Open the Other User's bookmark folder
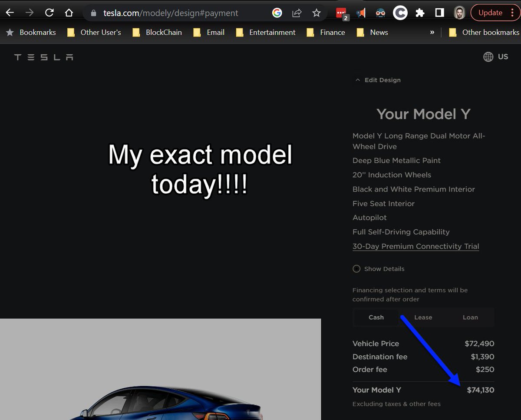Viewport: 521px width, 420px height. pos(94,32)
